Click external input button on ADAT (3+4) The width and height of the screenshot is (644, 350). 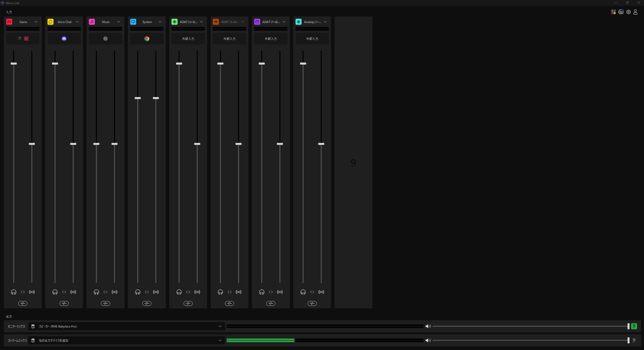pyautogui.click(x=188, y=39)
